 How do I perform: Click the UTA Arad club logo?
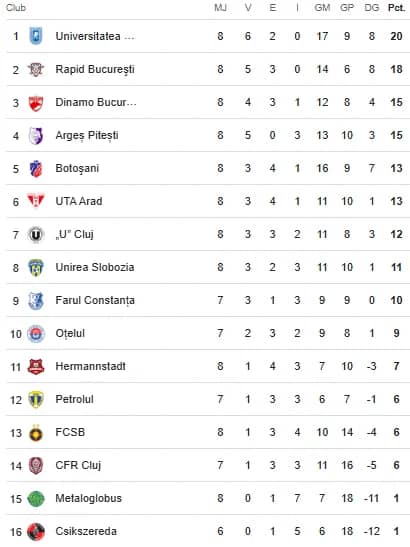click(36, 201)
